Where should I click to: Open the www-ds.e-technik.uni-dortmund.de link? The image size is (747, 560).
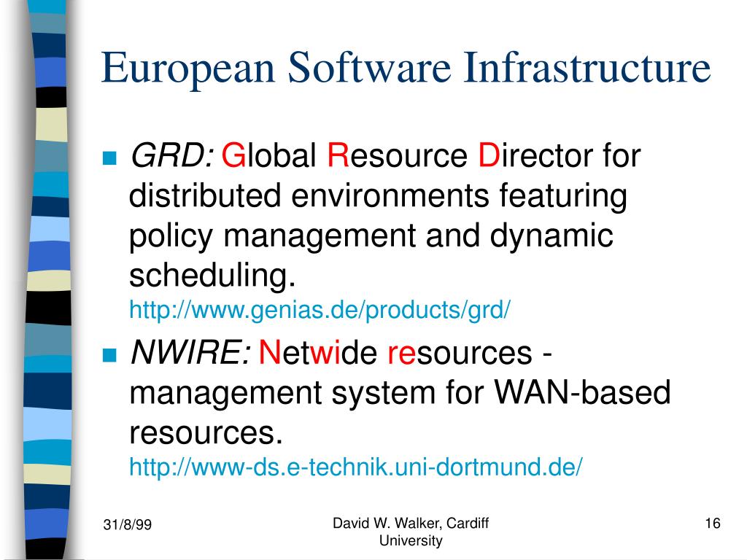[356, 467]
